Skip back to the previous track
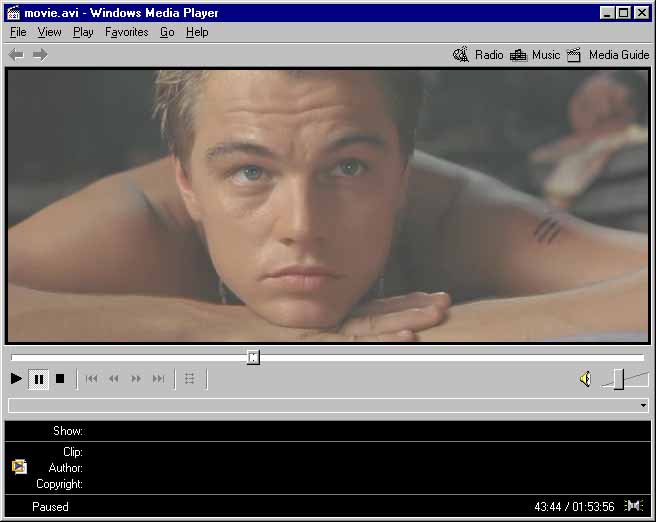 (x=91, y=379)
